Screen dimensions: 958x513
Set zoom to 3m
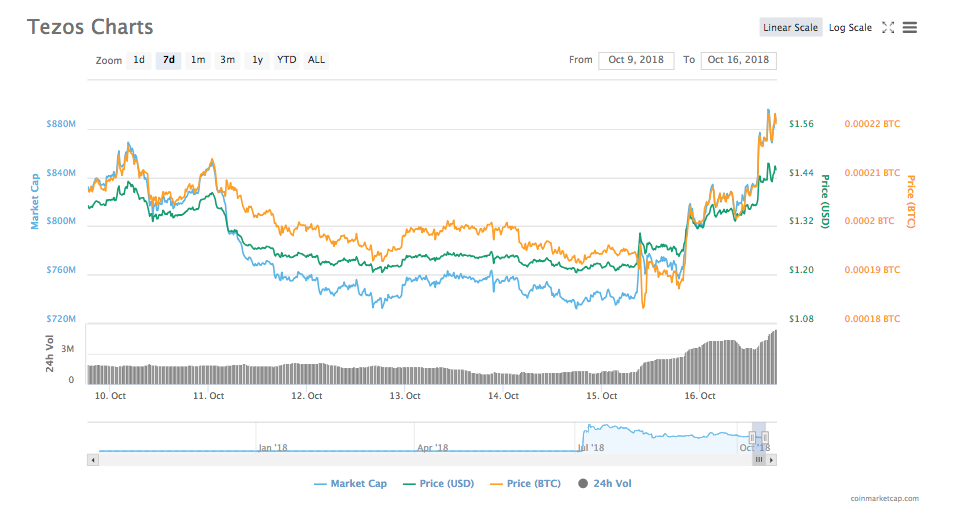click(x=227, y=60)
